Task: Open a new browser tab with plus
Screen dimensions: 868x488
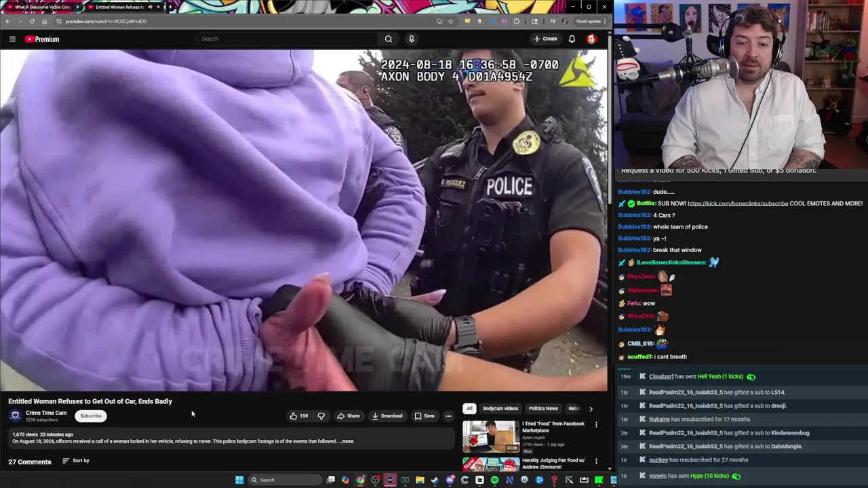Action: click(x=170, y=7)
